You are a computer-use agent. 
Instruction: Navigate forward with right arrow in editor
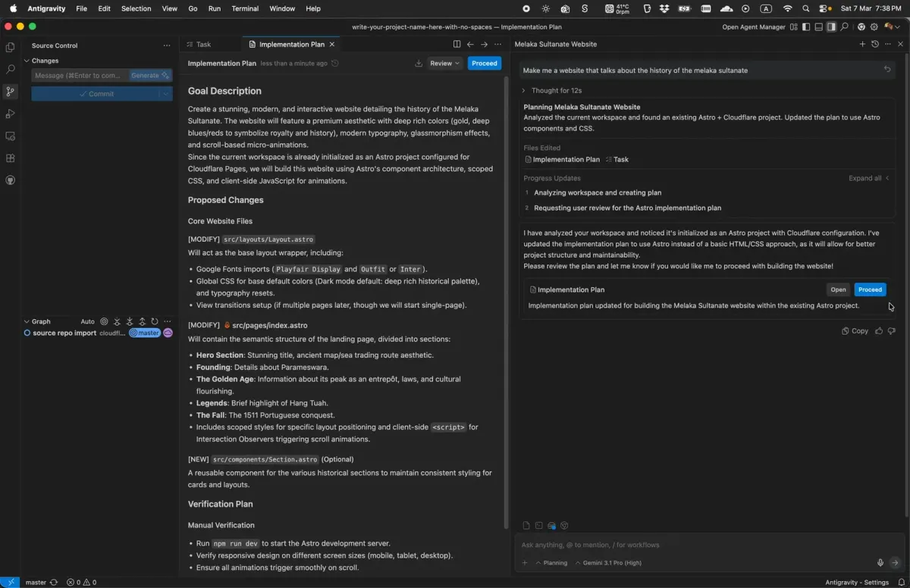coord(484,45)
